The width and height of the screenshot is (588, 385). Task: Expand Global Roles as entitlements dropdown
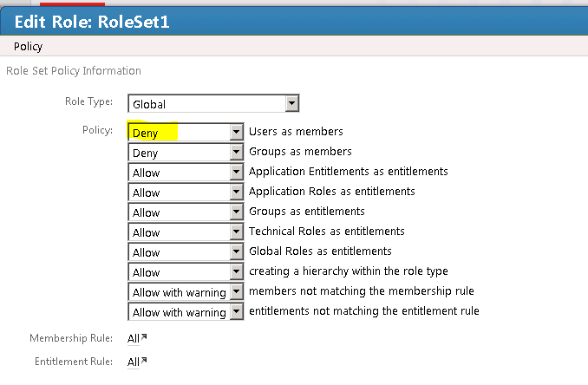point(236,252)
